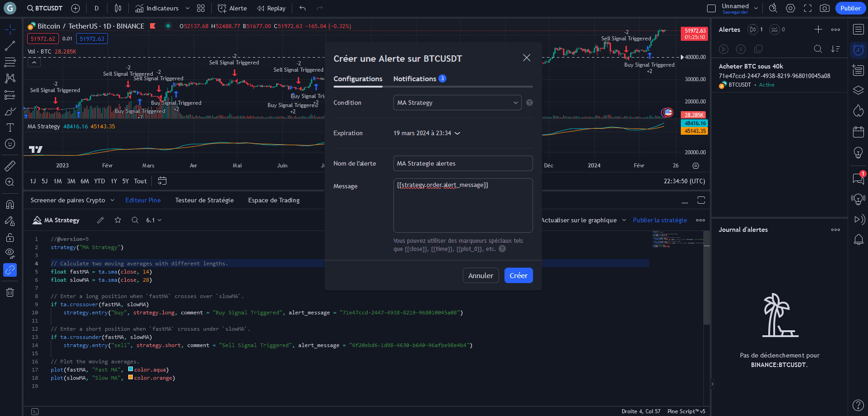
Task: Toggle stay in drawing mode
Action: click(x=10, y=221)
